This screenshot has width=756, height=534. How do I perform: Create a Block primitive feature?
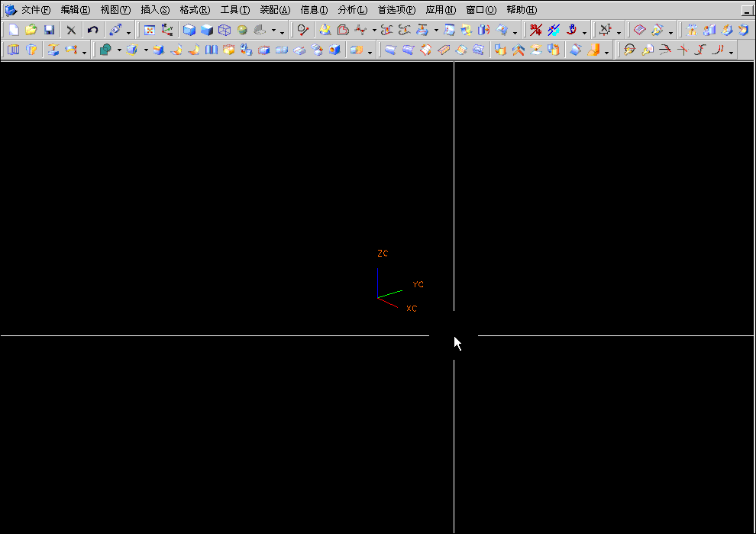(133, 50)
